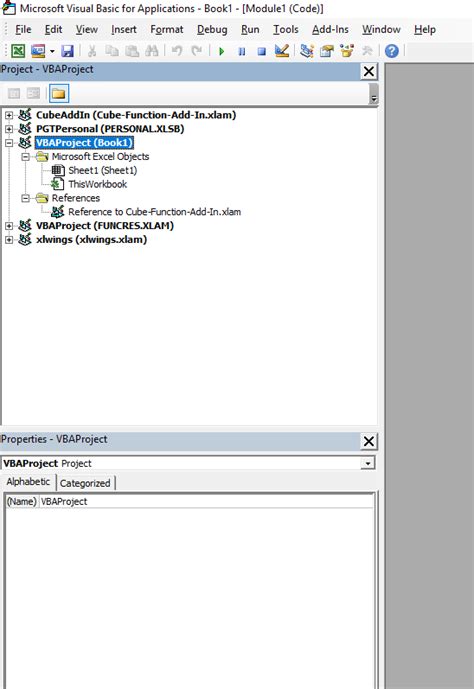Save Book1 with the floppy disk icon
This screenshot has width=474, height=689.
67,51
